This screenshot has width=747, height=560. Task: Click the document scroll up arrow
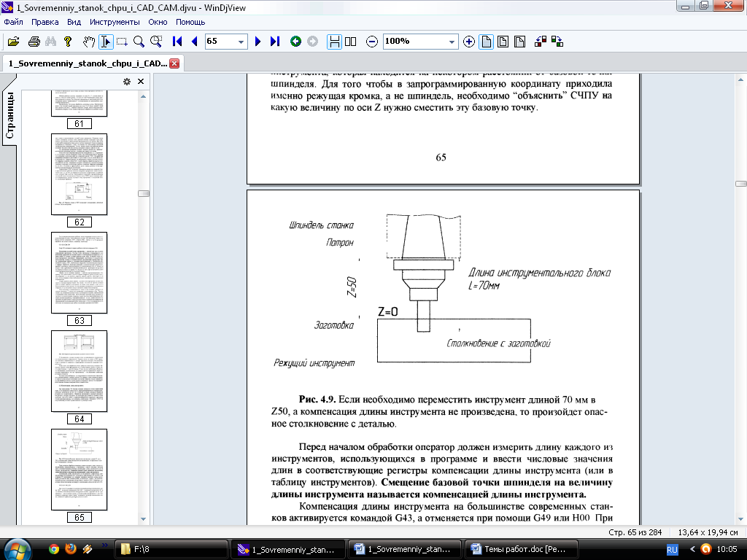tap(741, 79)
